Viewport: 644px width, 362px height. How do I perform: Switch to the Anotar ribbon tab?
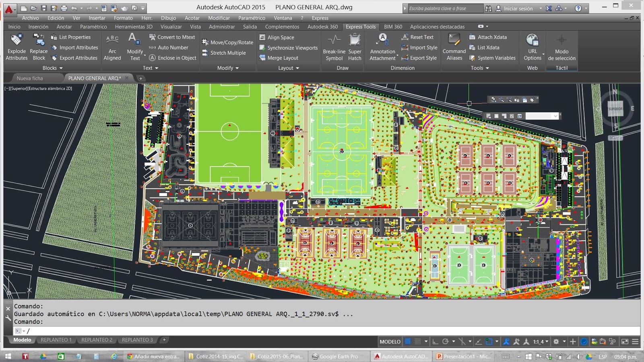(64, 27)
